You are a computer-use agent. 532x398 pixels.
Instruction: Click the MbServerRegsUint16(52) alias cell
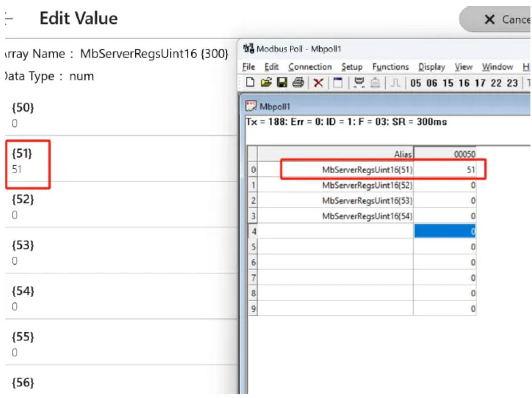click(x=367, y=185)
